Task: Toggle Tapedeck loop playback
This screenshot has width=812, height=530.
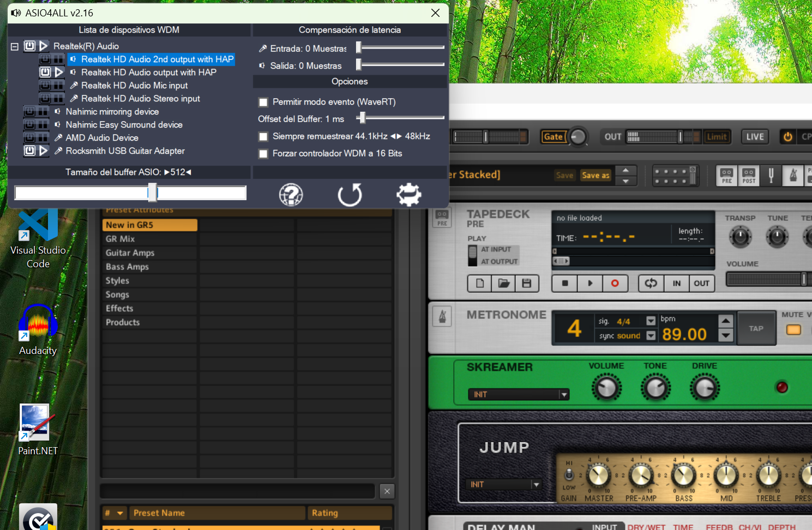Action: (651, 284)
